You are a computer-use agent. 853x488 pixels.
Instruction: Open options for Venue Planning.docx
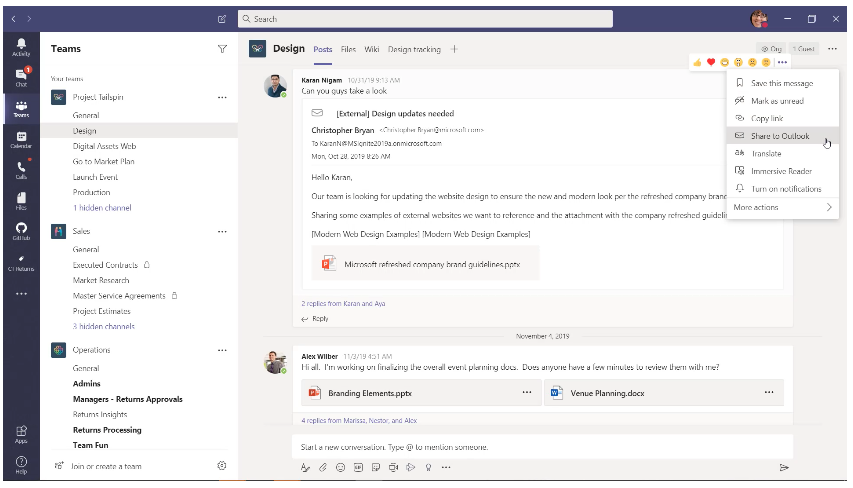769,392
